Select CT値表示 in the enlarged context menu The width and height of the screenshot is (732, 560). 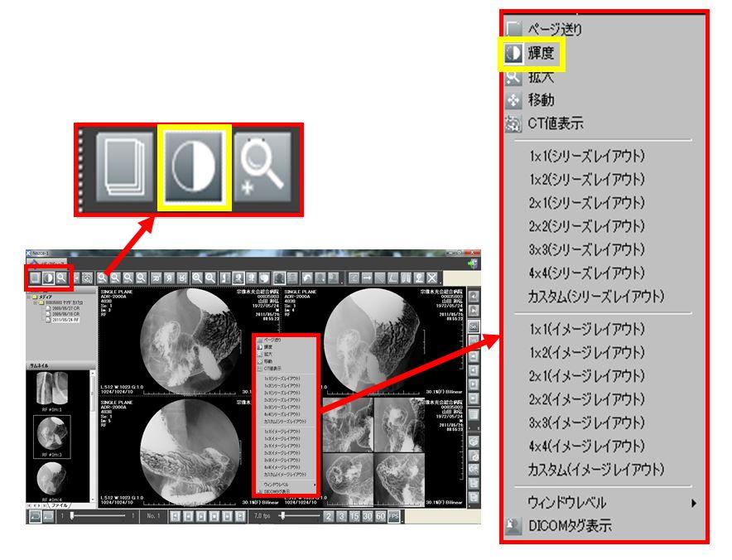[x=555, y=123]
